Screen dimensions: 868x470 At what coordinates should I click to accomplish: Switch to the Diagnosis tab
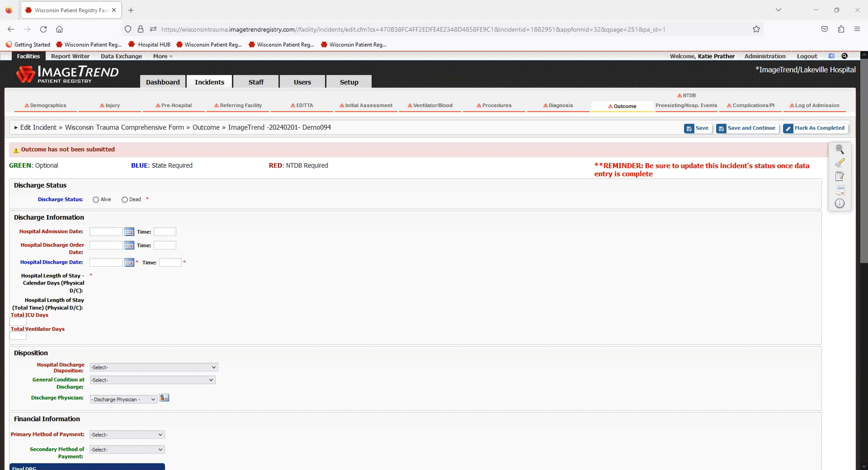[x=558, y=106]
